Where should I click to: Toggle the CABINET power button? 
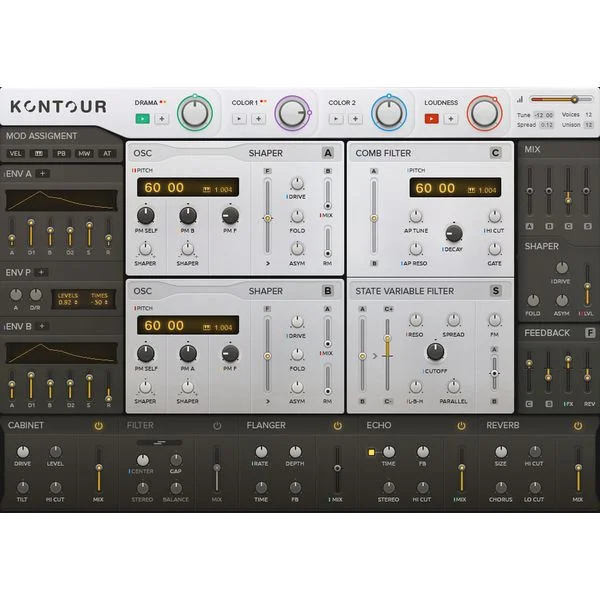click(x=99, y=426)
